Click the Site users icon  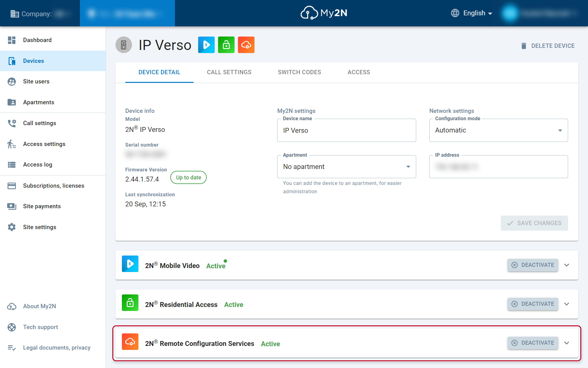tap(12, 82)
